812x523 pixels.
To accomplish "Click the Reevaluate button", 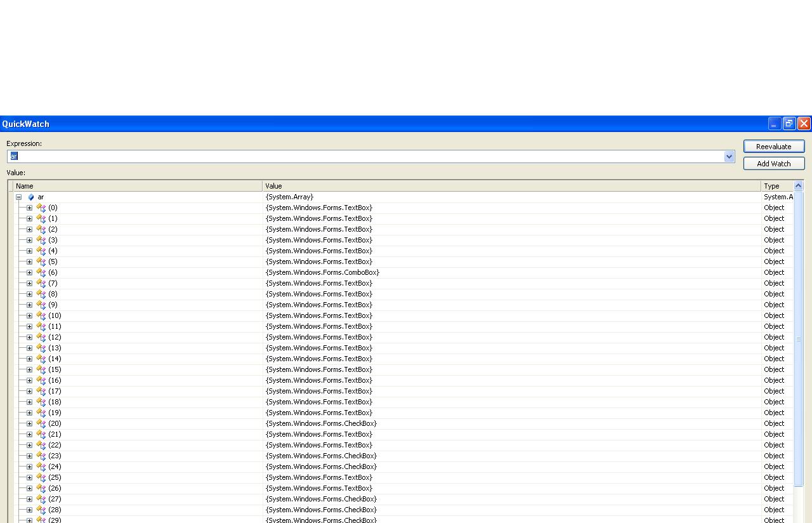I will (774, 147).
